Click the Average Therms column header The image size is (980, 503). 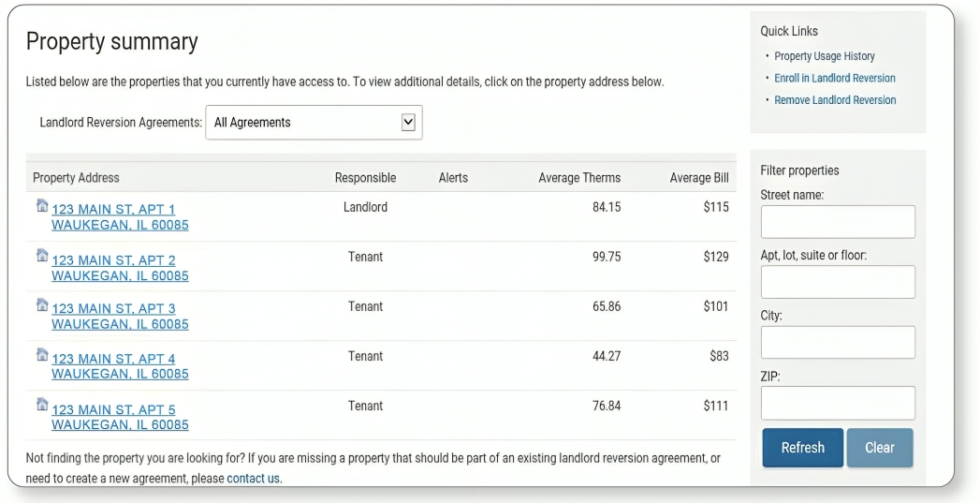pyautogui.click(x=578, y=178)
